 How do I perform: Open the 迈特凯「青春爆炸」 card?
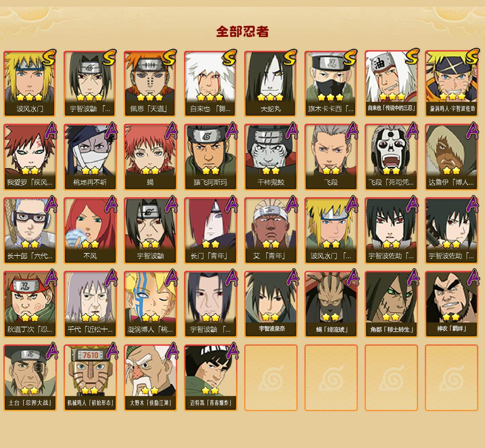click(x=210, y=378)
